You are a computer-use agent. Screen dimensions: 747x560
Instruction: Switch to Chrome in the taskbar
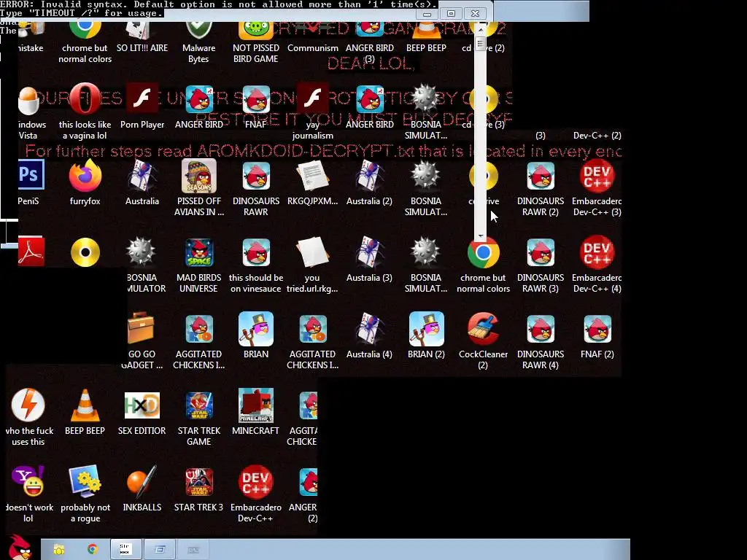[92, 550]
